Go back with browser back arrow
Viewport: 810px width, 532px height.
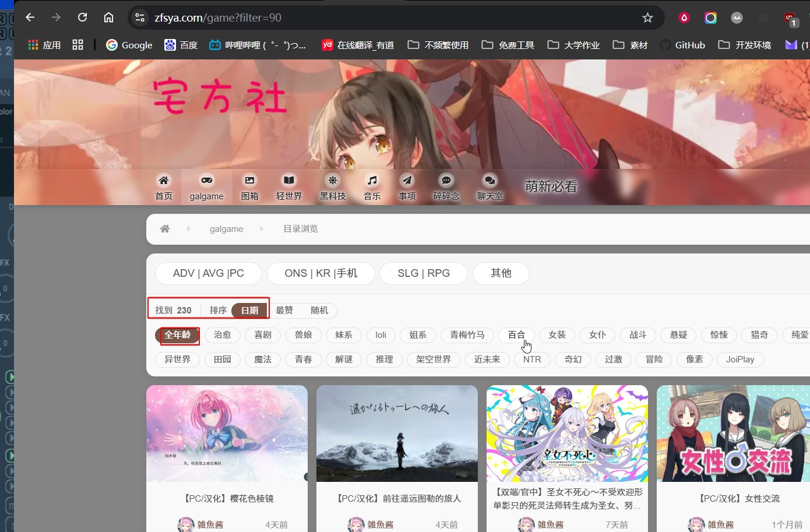[30, 17]
